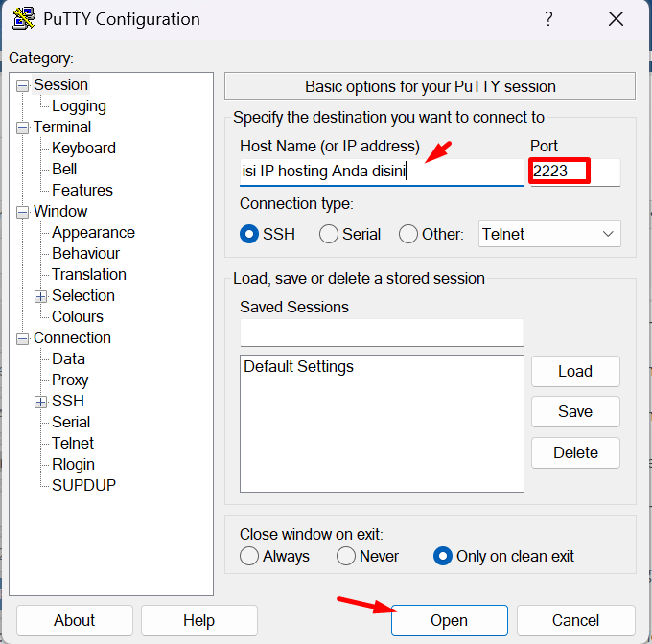Go to the Proxy settings category
The height and width of the screenshot is (644, 652).
pyautogui.click(x=70, y=380)
